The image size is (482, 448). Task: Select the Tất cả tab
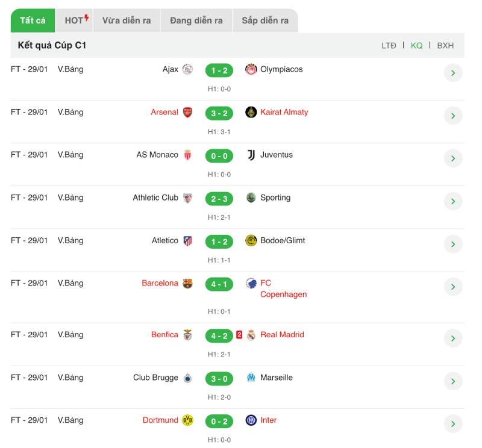coord(33,20)
